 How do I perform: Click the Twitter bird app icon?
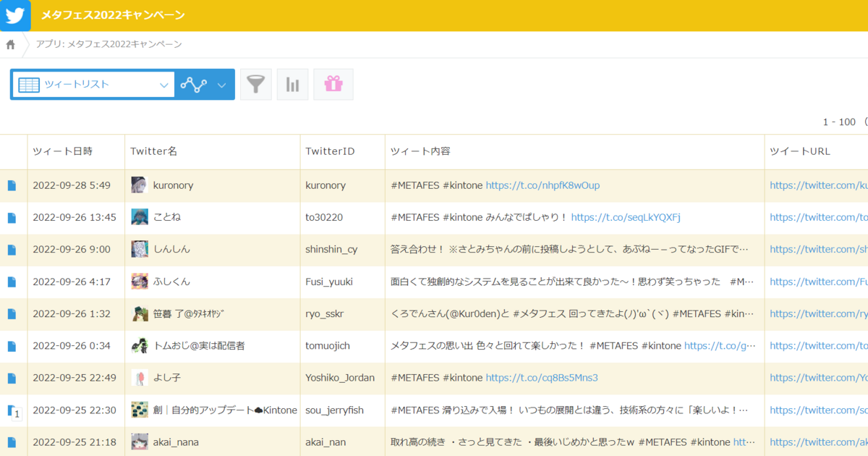(15, 15)
